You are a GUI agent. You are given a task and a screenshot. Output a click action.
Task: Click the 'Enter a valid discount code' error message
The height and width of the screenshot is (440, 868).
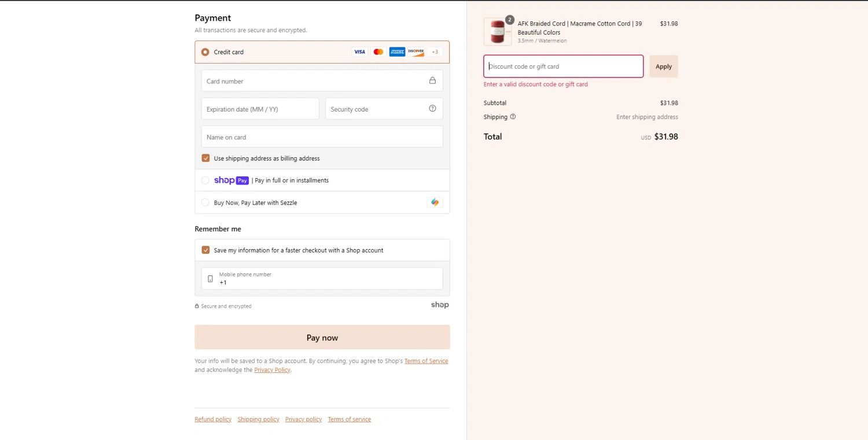pyautogui.click(x=536, y=84)
